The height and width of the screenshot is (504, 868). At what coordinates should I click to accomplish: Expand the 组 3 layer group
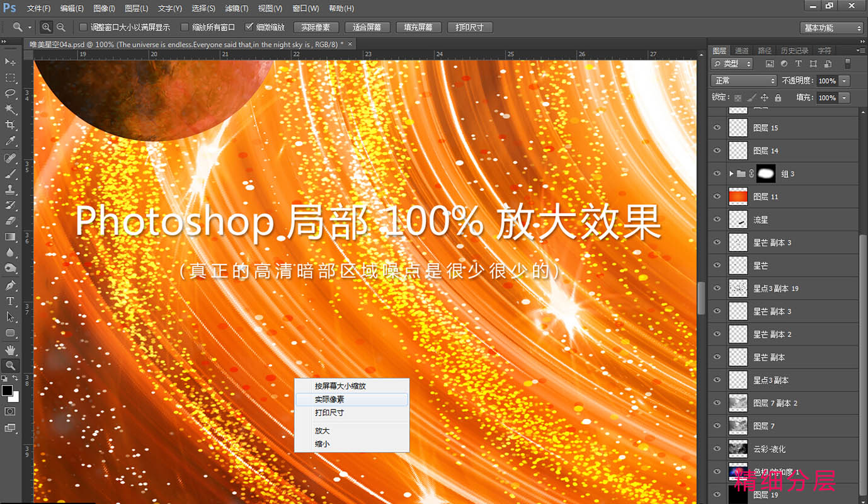click(731, 173)
